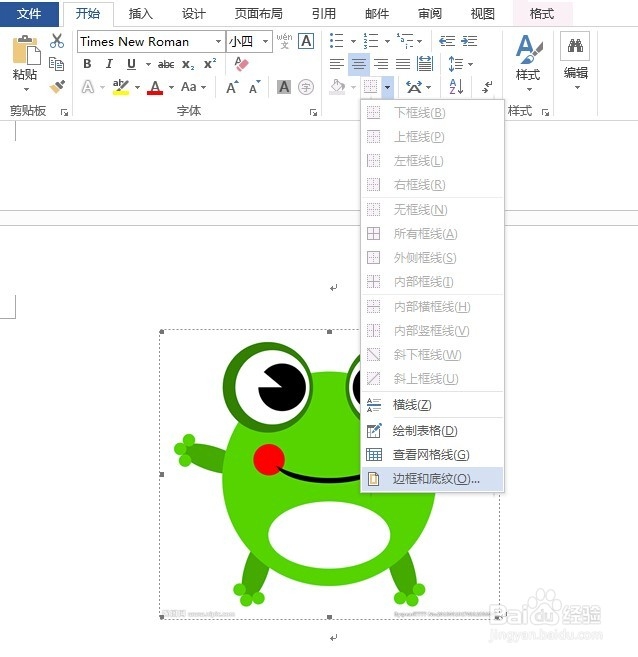Open the font size dropdown

(265, 41)
